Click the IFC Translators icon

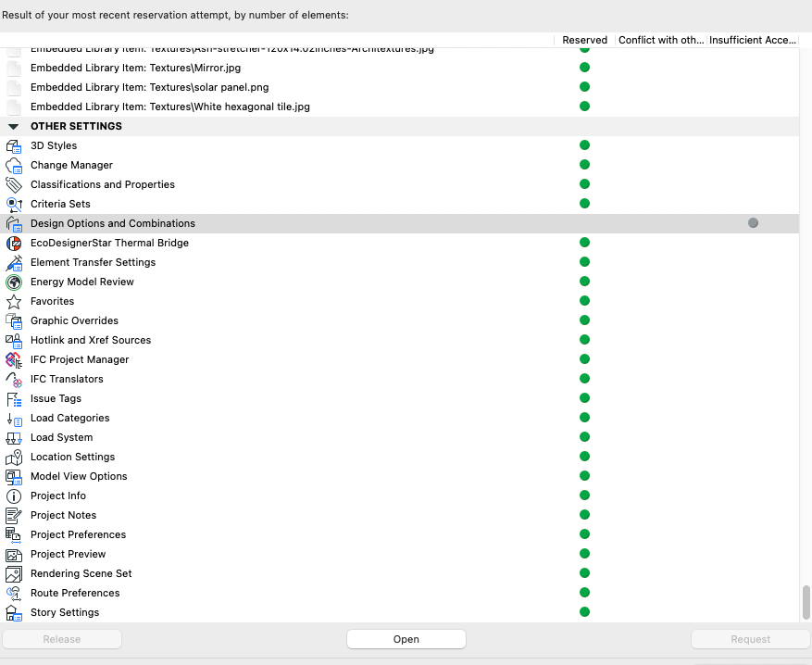pyautogui.click(x=14, y=379)
